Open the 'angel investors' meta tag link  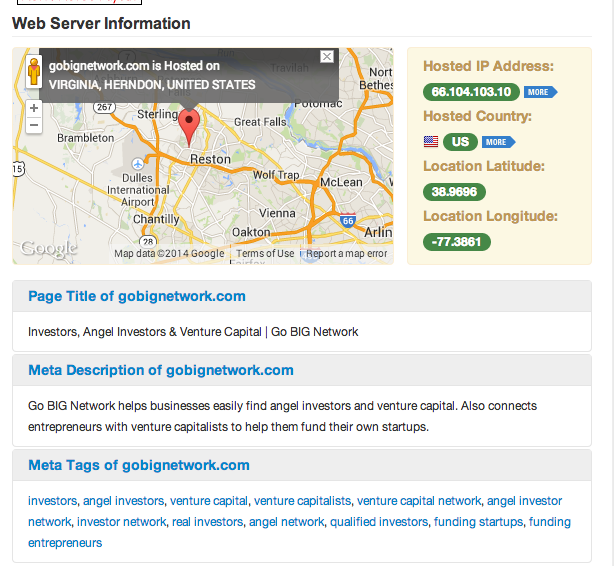point(123,501)
